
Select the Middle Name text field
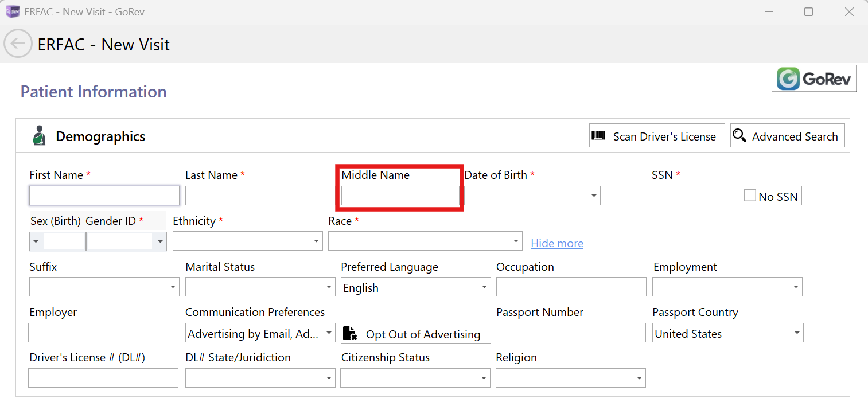click(x=400, y=196)
